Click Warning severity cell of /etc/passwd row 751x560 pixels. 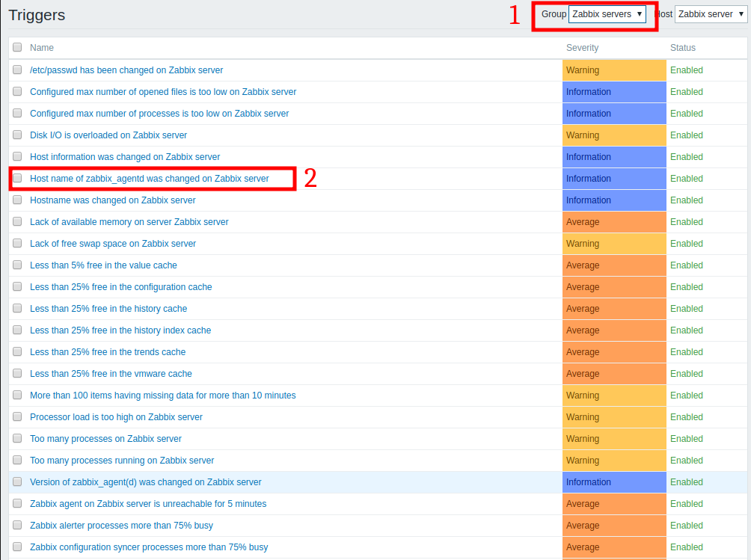pos(614,70)
